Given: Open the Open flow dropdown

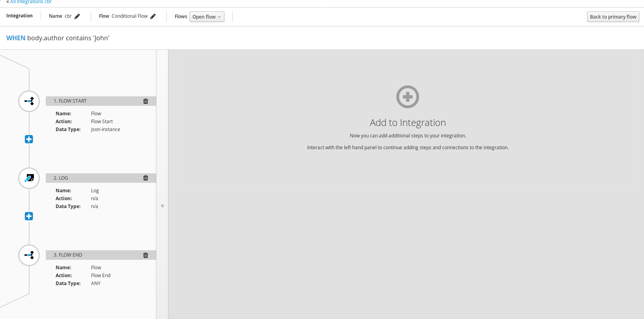Looking at the screenshot, I should click(207, 17).
